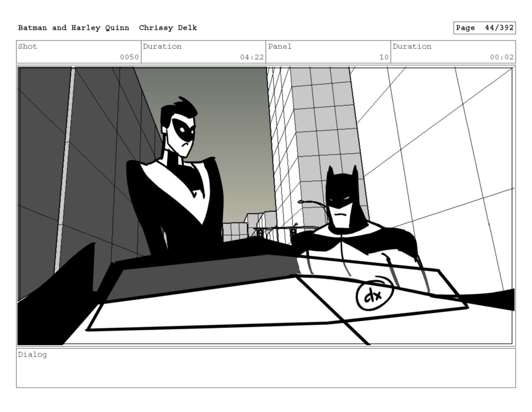This screenshot has width=532, height=412.
Task: Click the "Shot" field label
Action: pyautogui.click(x=28, y=46)
